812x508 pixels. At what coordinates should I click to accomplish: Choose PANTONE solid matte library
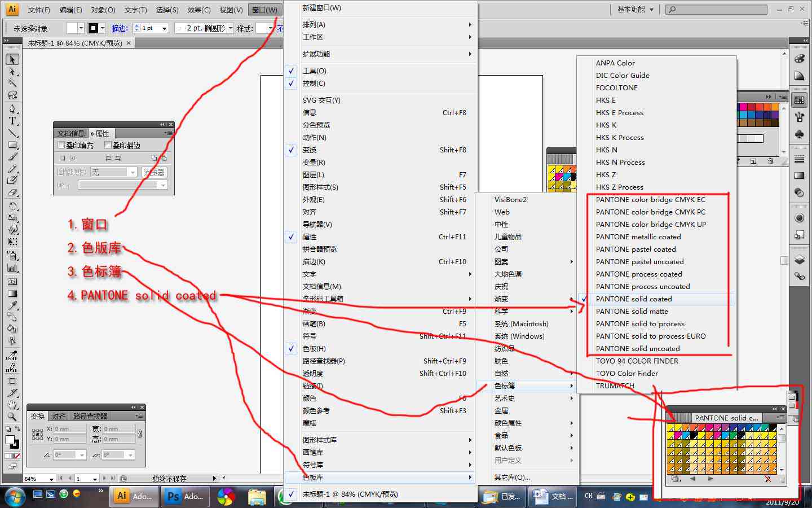(656, 311)
